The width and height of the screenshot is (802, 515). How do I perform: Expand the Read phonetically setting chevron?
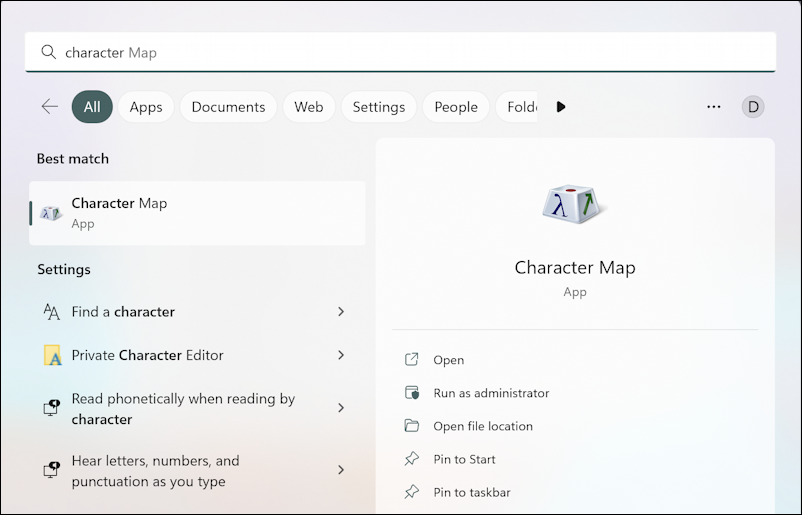pos(341,408)
